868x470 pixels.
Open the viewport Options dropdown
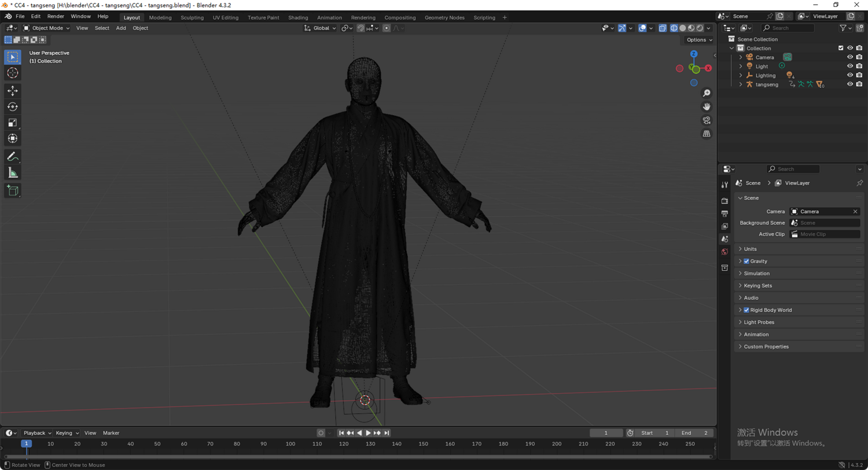pos(699,40)
